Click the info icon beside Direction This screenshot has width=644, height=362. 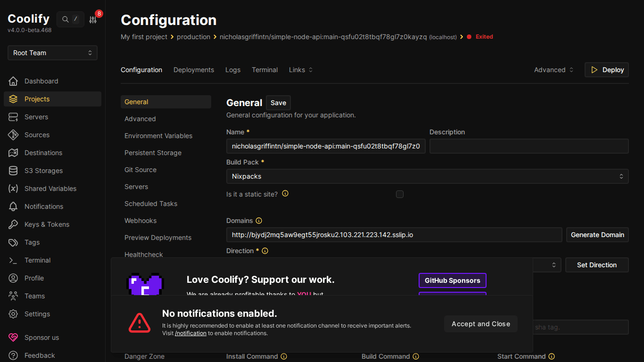tap(264, 251)
